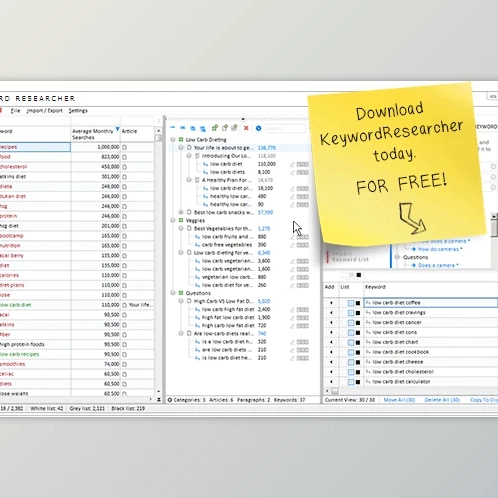
Task: Click the circle icon before Categories in status bar
Action: point(170,400)
